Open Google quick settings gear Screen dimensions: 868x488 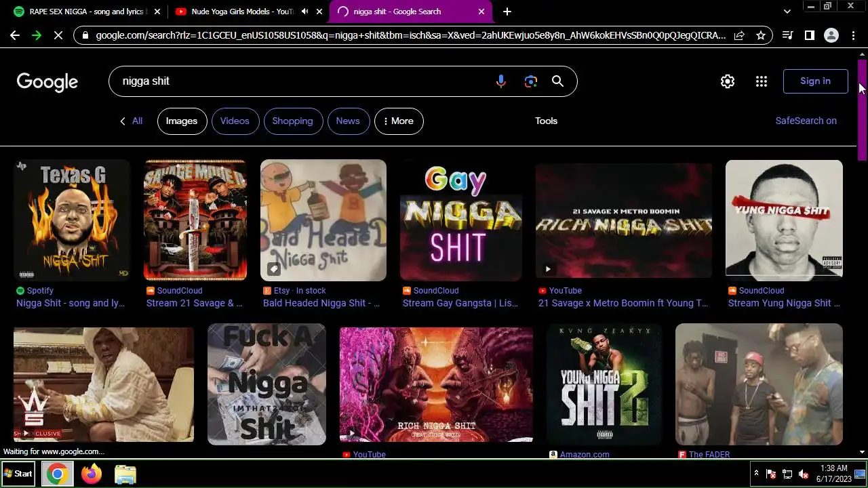coord(728,81)
